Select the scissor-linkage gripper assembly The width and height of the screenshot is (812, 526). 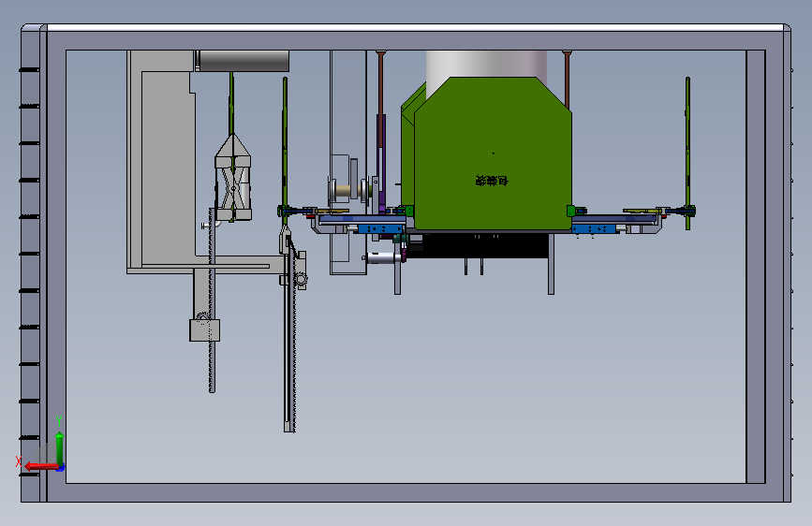(233, 178)
